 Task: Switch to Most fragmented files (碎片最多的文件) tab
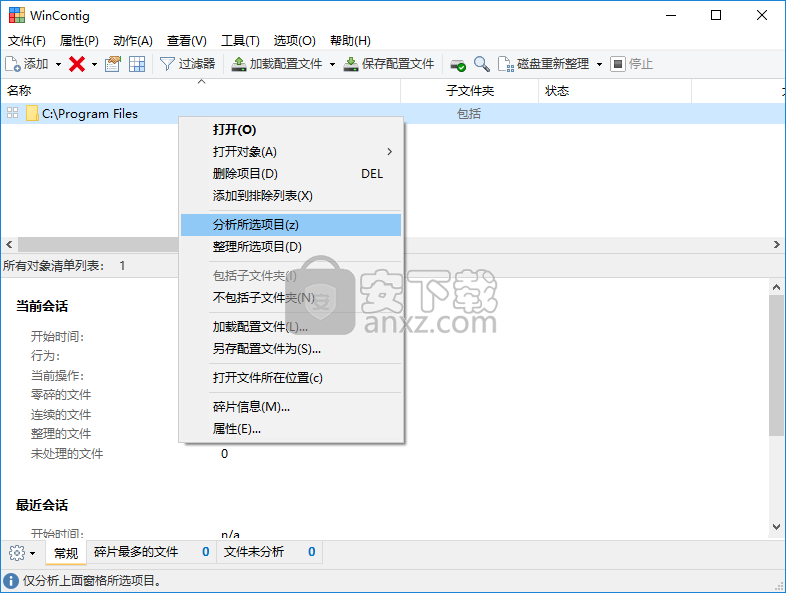coord(151,552)
